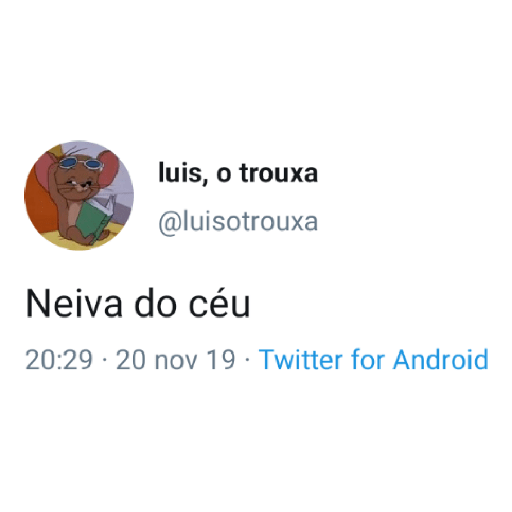Click the word "luis," in display name
This screenshot has width=512, height=512.
coord(180,173)
